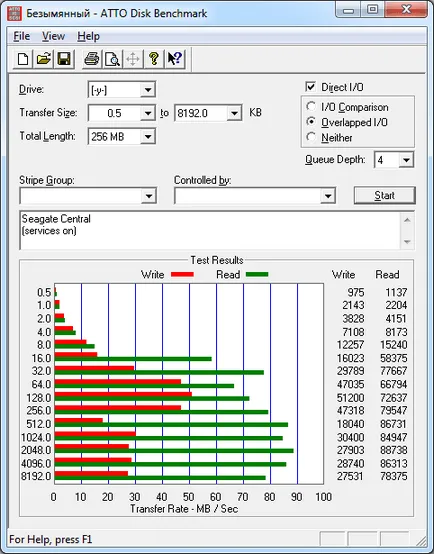Screen dimensions: 434x554
Task: Click the write value 18040
Action: point(350,424)
